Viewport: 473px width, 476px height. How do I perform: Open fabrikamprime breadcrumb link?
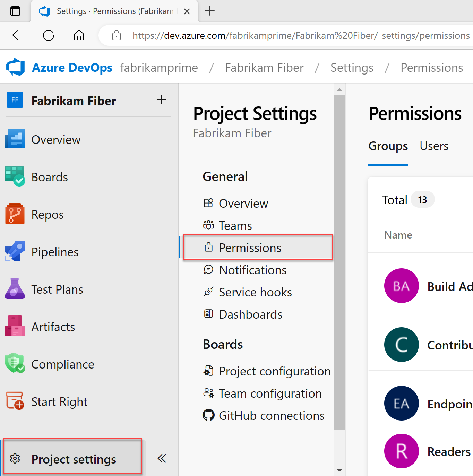coord(159,67)
